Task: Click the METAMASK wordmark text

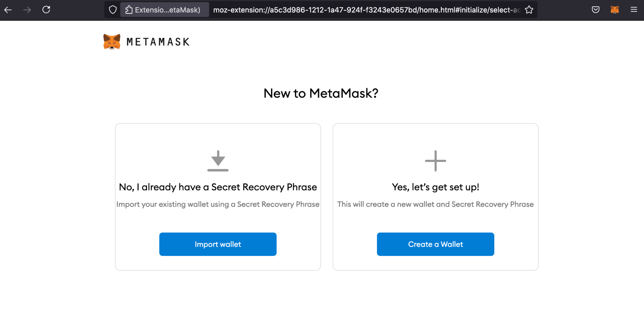Action: point(158,42)
